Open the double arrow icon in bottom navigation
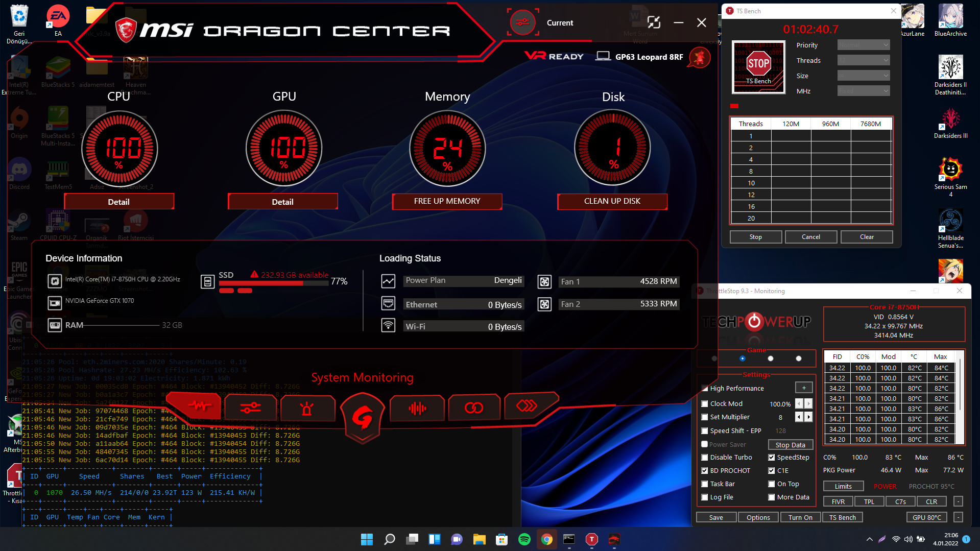Viewport: 980px width, 551px height. 527,406
